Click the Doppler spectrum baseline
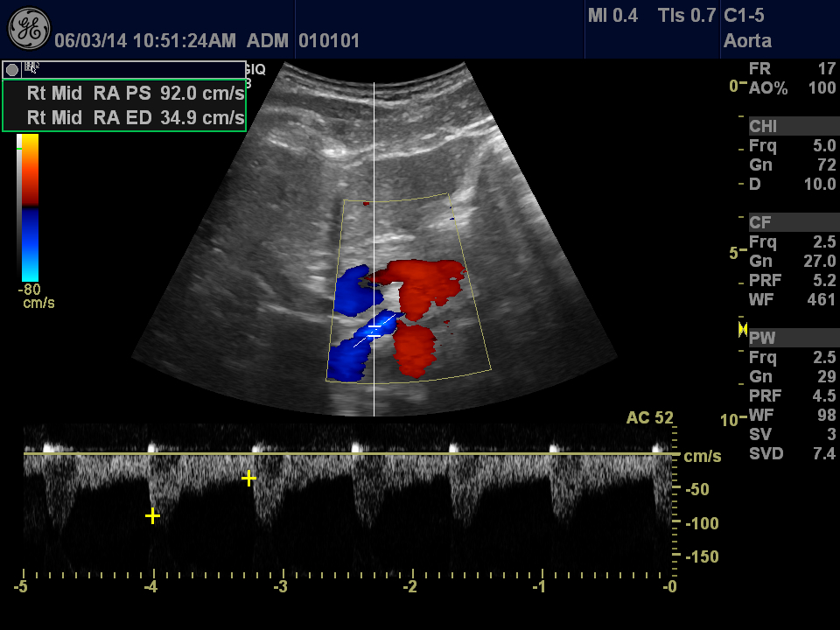 [350, 453]
